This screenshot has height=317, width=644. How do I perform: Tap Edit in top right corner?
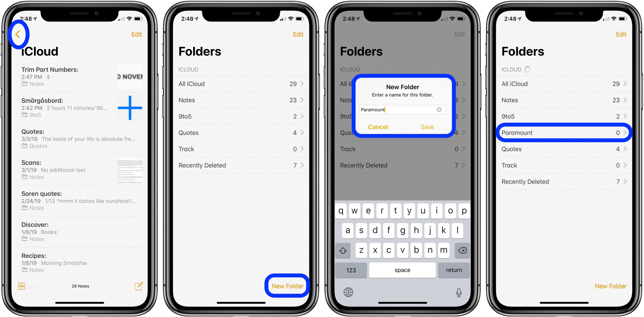pos(137,34)
